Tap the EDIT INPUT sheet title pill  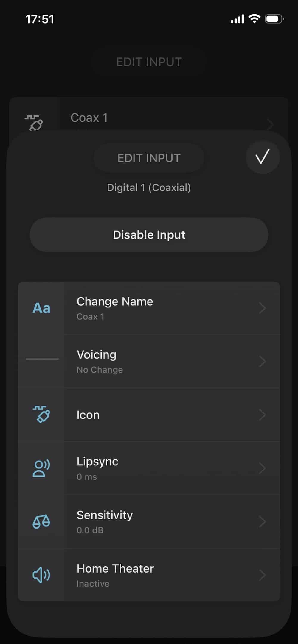(x=149, y=158)
